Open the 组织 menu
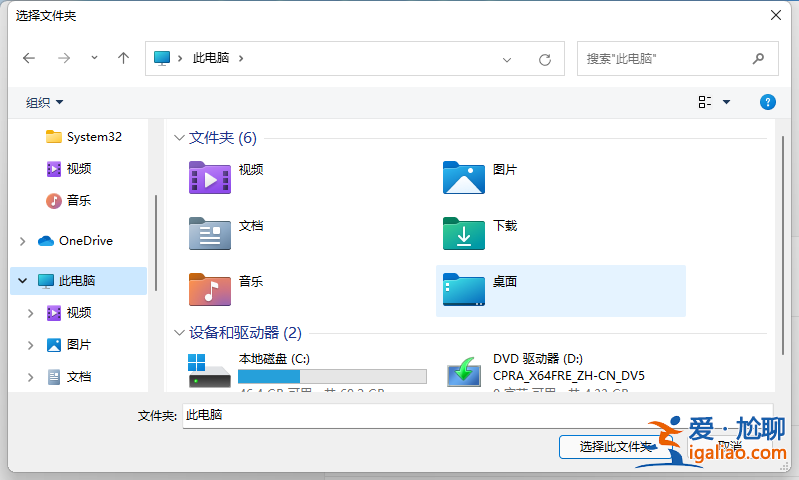The image size is (799, 480). tap(44, 102)
